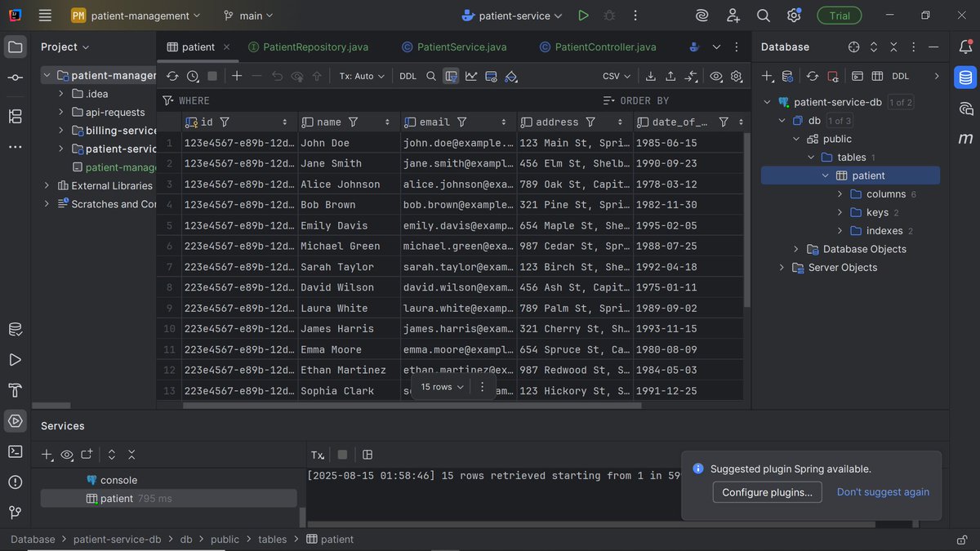
Task: Click the export data download icon
Action: [651, 76]
